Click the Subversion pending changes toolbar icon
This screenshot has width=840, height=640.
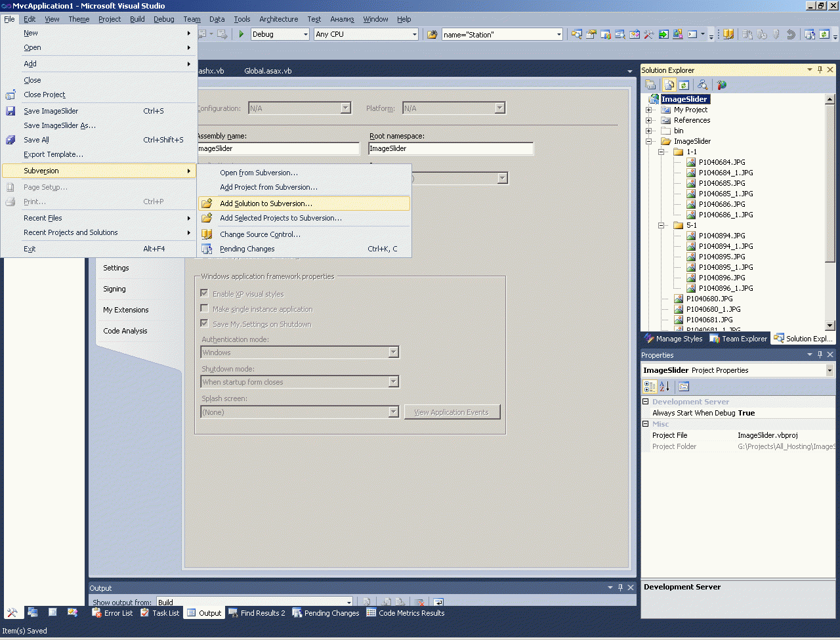pyautogui.click(x=810, y=34)
